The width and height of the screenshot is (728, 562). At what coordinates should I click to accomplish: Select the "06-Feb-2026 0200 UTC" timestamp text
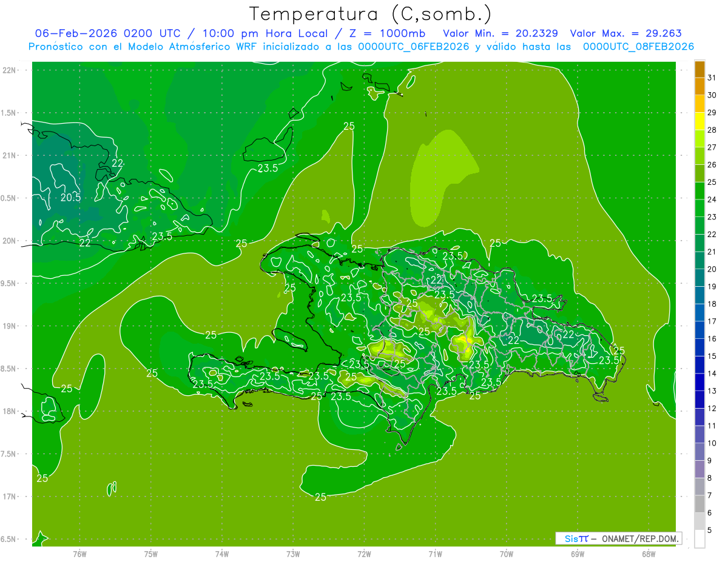coord(107,33)
